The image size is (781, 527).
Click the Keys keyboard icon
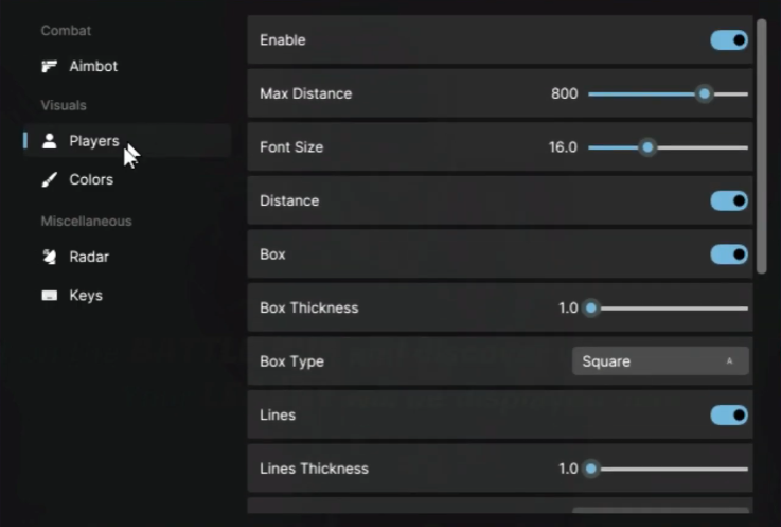(x=49, y=296)
